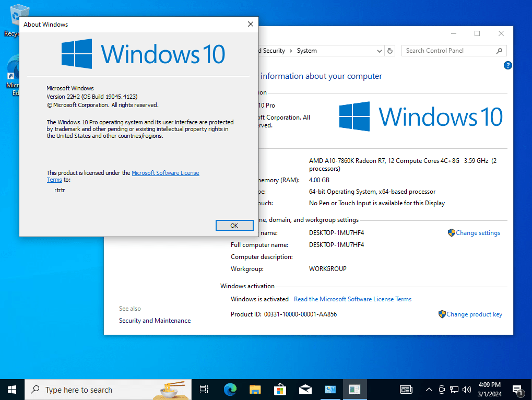Maximize the System Control Panel window
The width and height of the screenshot is (532, 400).
click(x=477, y=33)
